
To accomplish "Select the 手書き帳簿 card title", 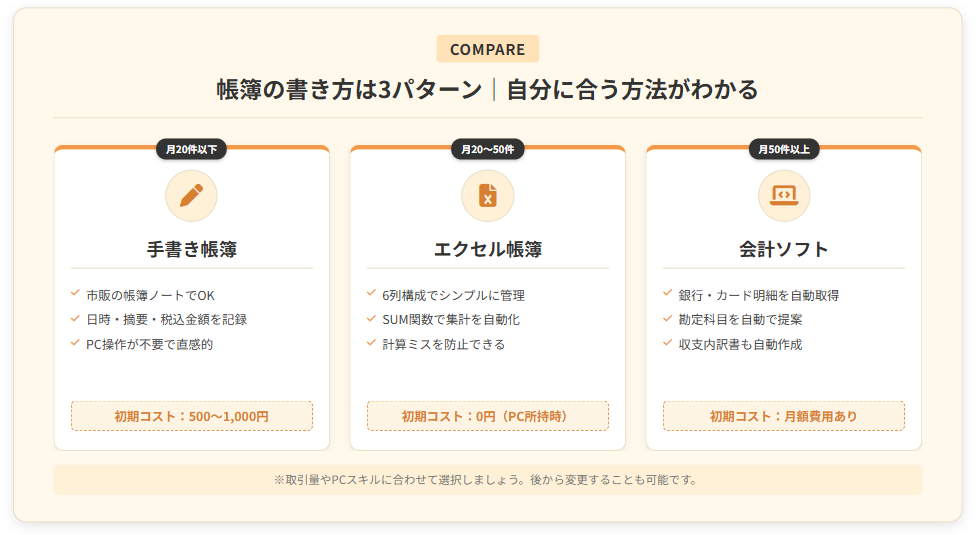I will point(191,249).
